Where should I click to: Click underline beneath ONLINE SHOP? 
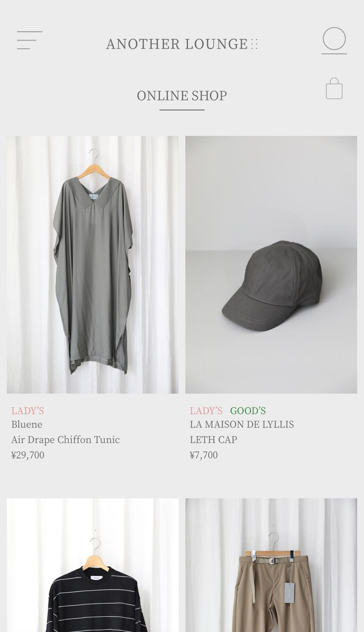click(182, 110)
